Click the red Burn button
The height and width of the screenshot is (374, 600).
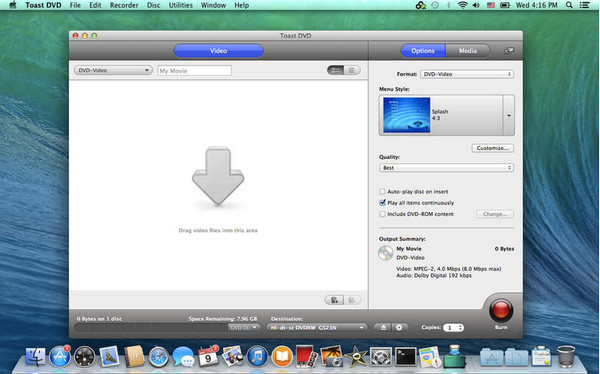click(x=501, y=310)
